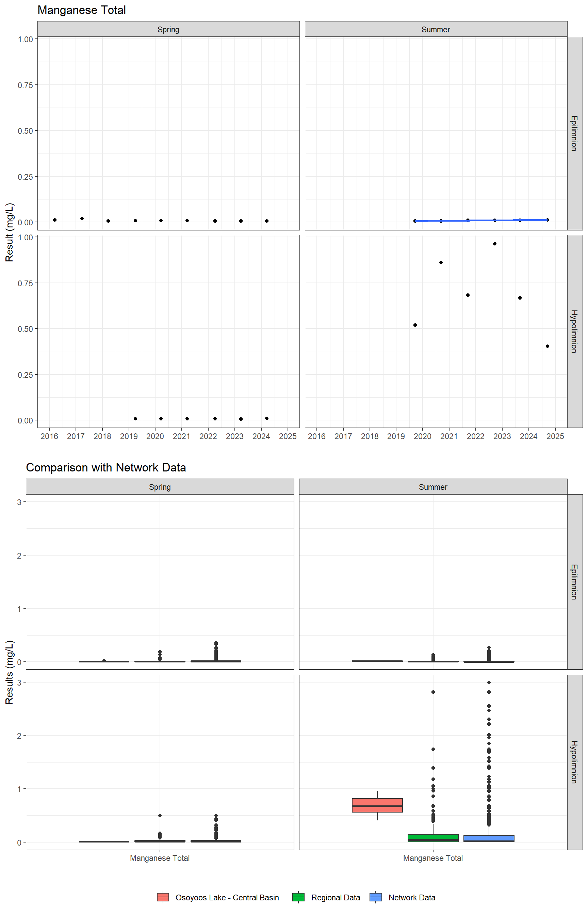Image resolution: width=588 pixels, height=915 pixels.
Task: Click the 2021 summer hypolimnion point near 0.68
Action: coord(468,295)
